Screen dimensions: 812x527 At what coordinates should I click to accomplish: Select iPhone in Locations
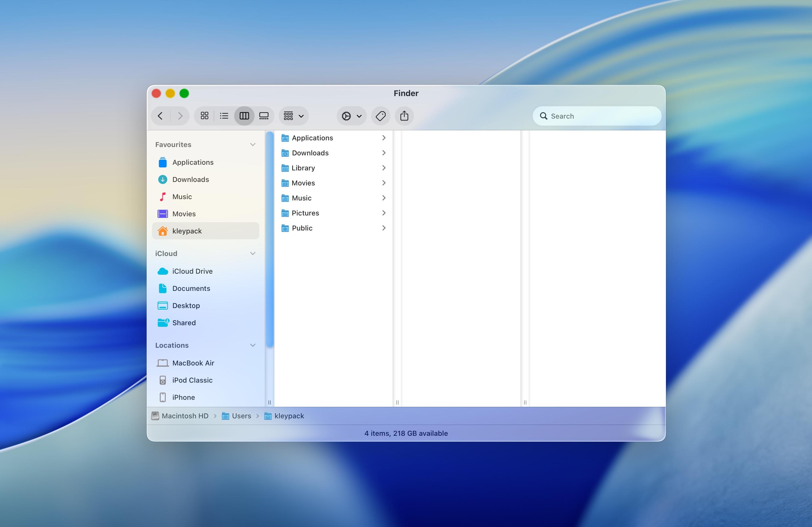(206, 397)
